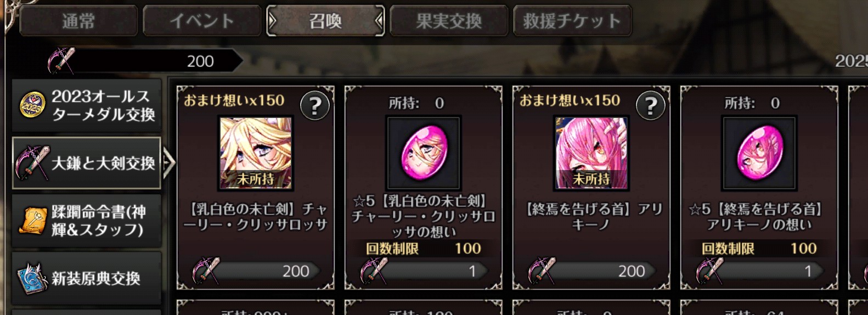Click the scythe currency icon showing 200

61,60
